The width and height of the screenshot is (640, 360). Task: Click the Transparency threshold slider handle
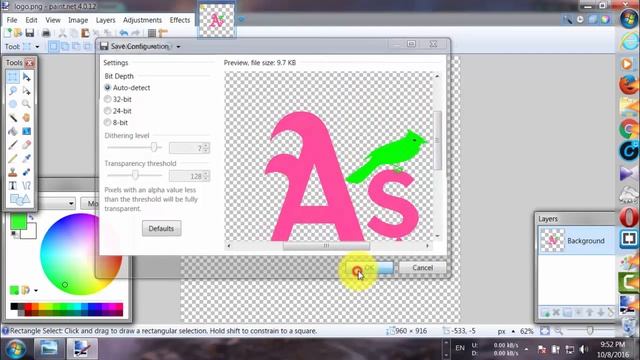135,175
